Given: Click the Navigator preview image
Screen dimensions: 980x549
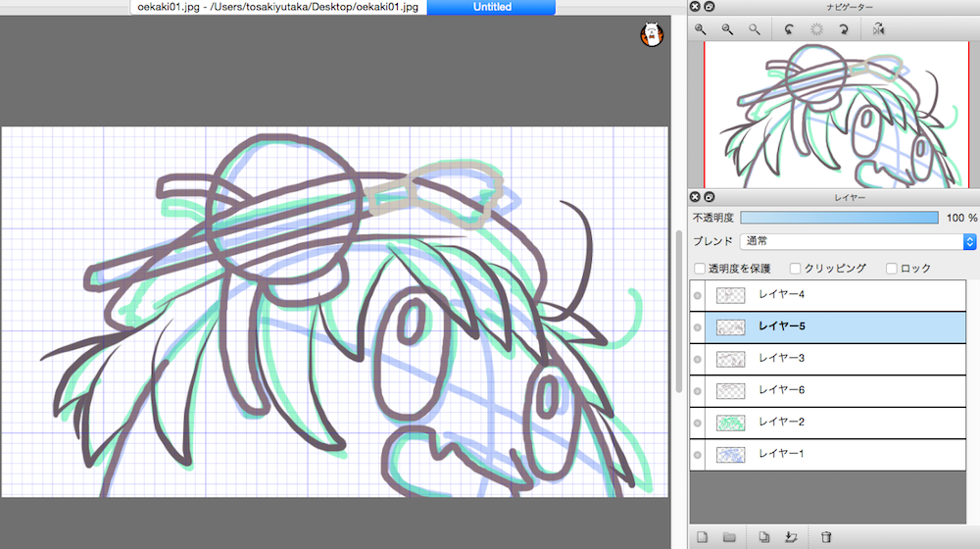Looking at the screenshot, I should pos(836,115).
